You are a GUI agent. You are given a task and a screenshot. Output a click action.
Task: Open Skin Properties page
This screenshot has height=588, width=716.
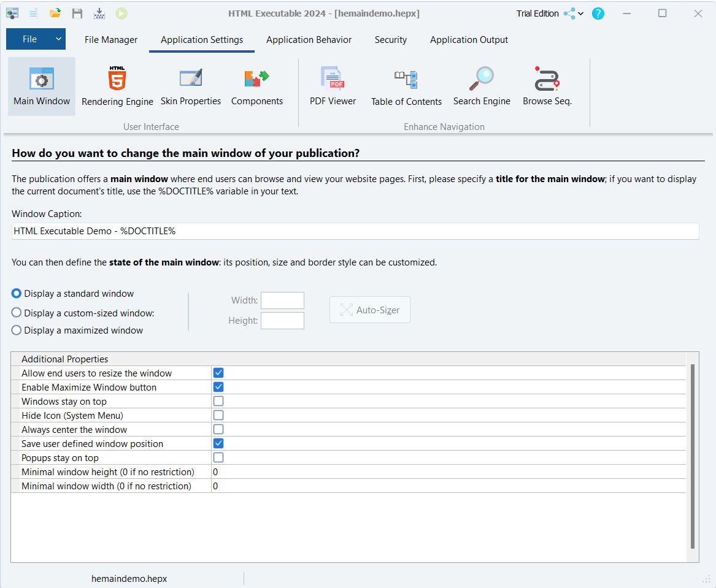coord(190,86)
